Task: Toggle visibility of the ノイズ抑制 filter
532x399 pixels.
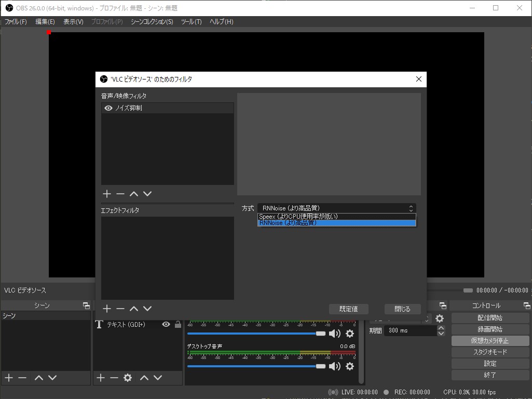Action: (108, 108)
